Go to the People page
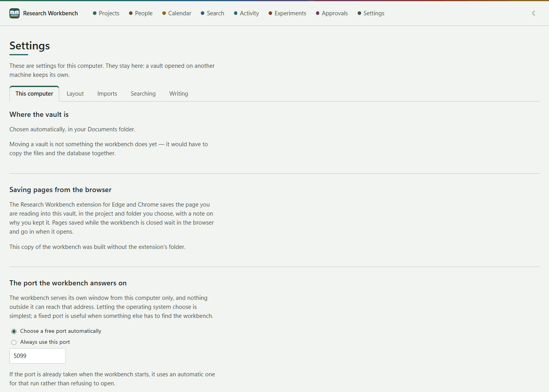The width and height of the screenshot is (549, 392). pyautogui.click(x=141, y=13)
